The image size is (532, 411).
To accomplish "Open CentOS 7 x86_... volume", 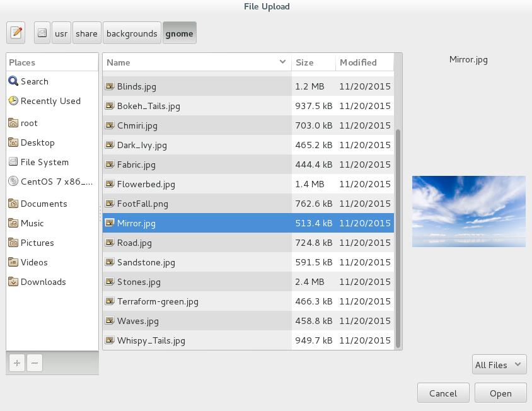I will tap(52, 182).
